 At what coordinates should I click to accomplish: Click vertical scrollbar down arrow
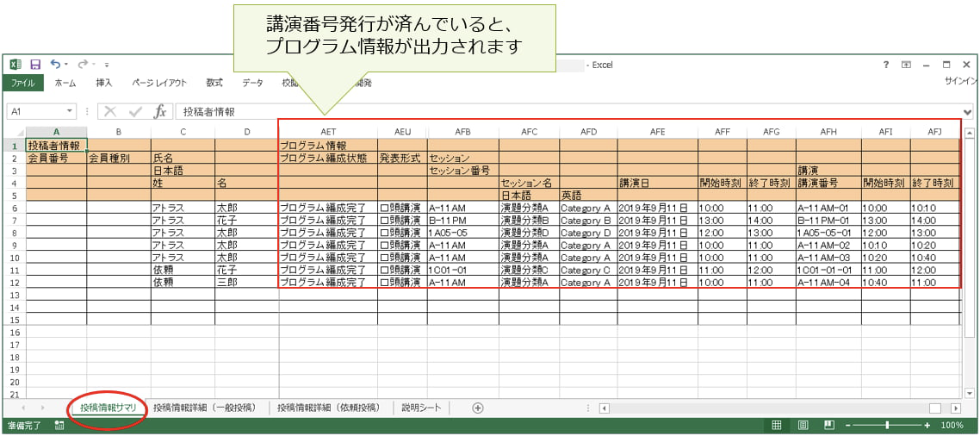tap(969, 393)
